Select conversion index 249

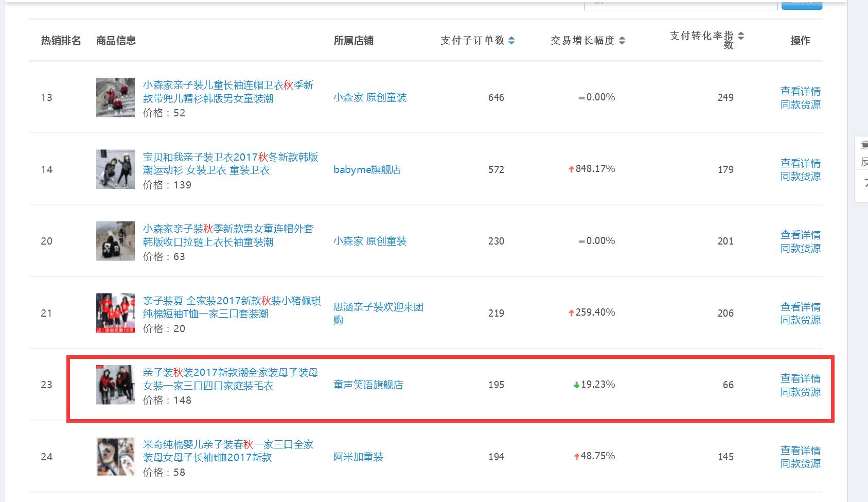click(x=725, y=97)
